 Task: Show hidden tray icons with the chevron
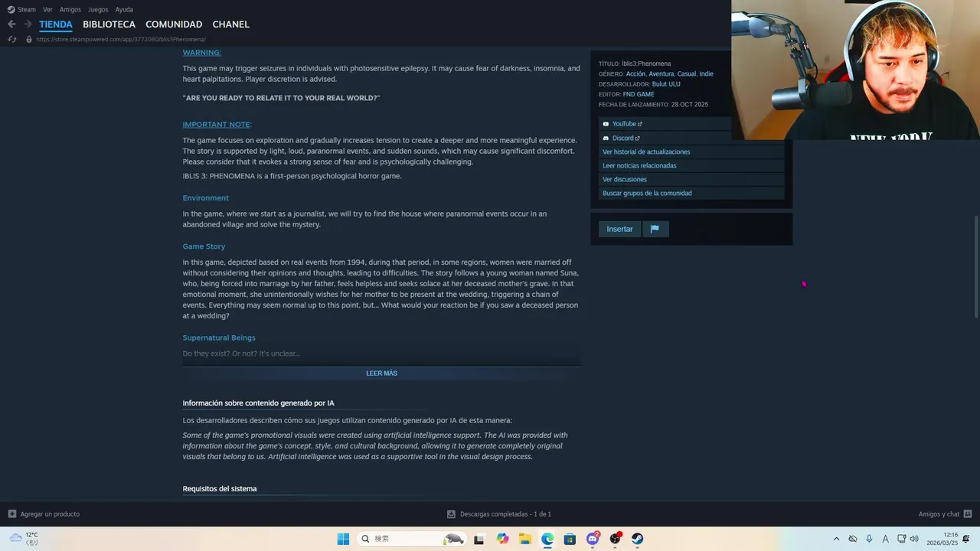pos(836,539)
